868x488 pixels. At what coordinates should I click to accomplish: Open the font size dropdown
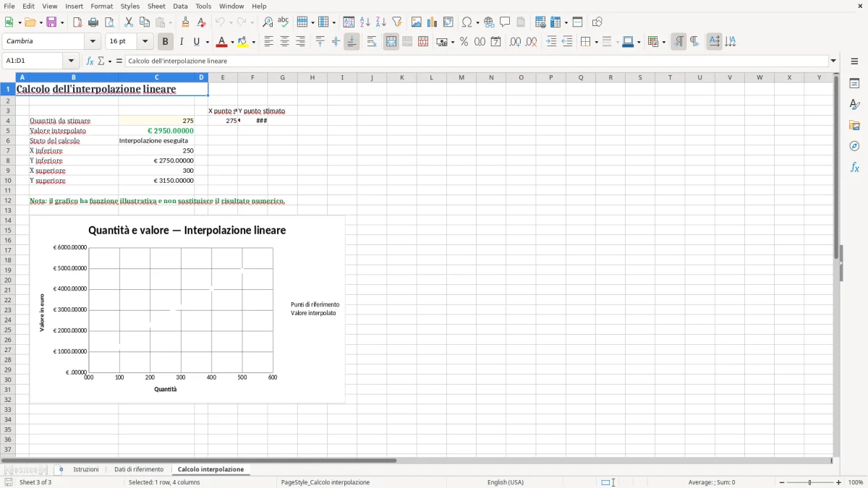(x=145, y=42)
